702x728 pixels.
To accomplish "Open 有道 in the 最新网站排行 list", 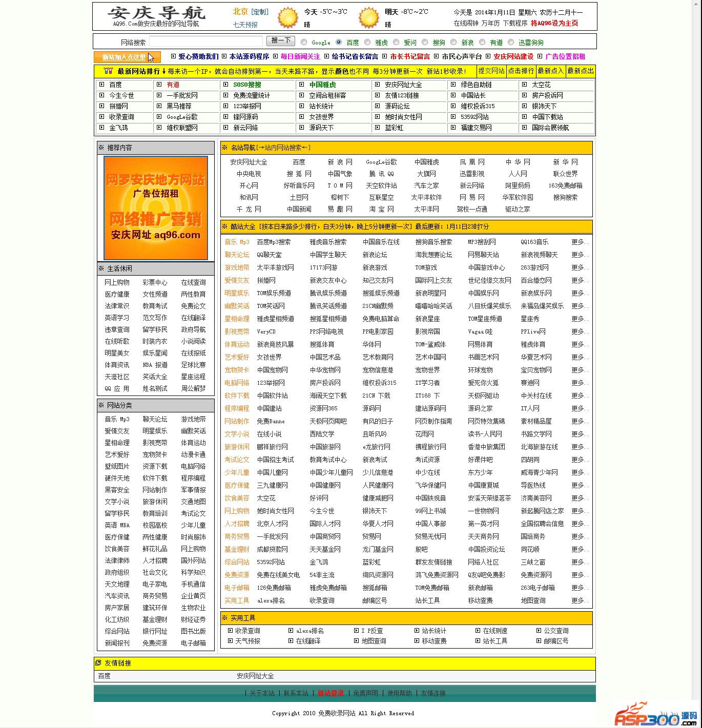I will [173, 85].
